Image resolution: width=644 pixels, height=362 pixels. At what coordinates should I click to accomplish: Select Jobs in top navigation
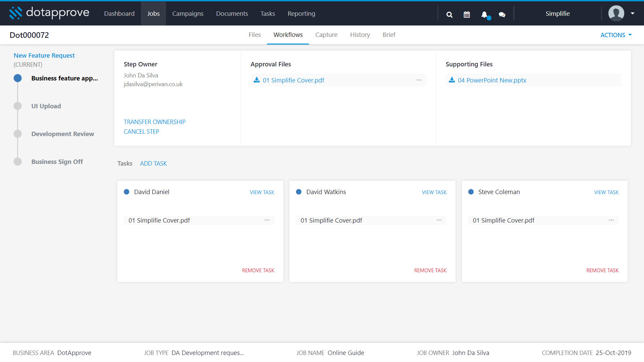153,13
